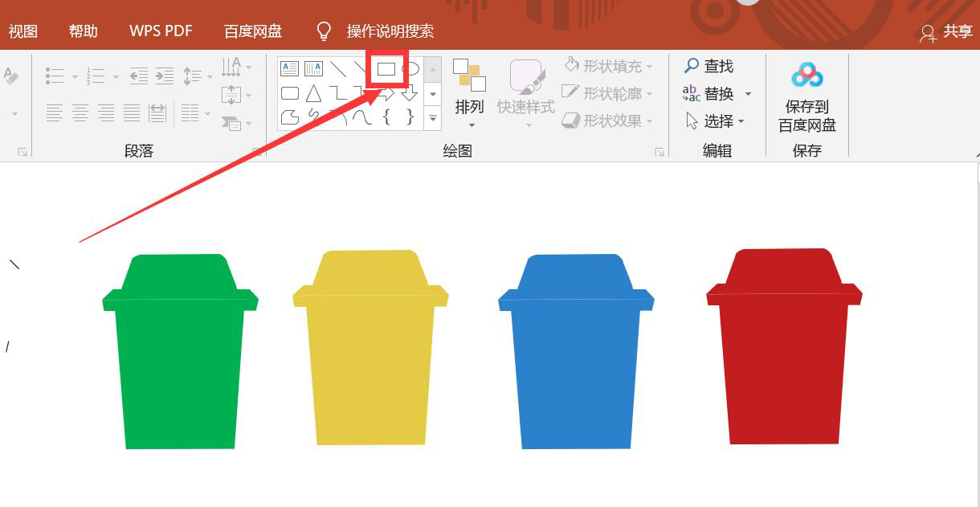The height and width of the screenshot is (507, 980).
Task: Expand the shapes gallery with More arrow
Action: point(432,119)
